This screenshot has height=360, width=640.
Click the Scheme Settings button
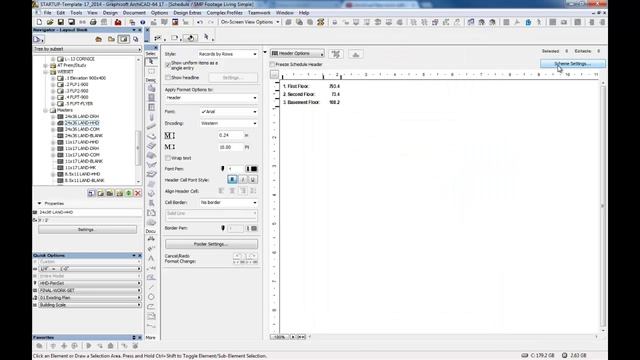click(x=573, y=64)
